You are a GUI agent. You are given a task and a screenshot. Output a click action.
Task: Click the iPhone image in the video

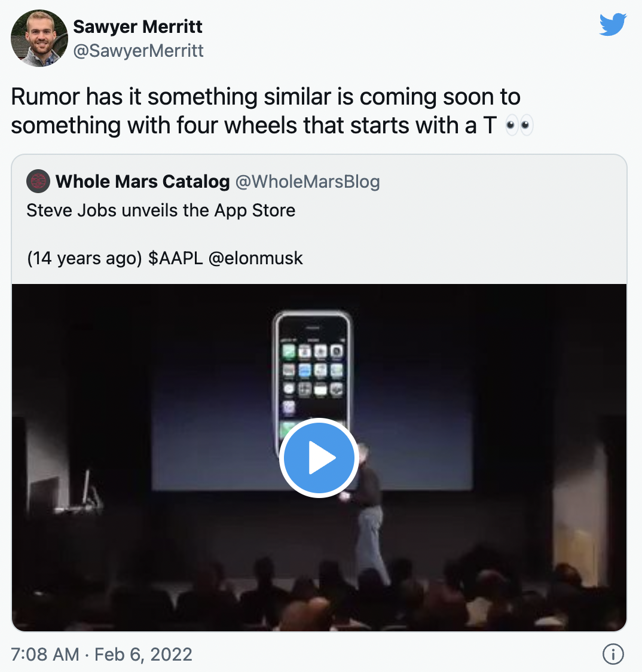[x=311, y=365]
